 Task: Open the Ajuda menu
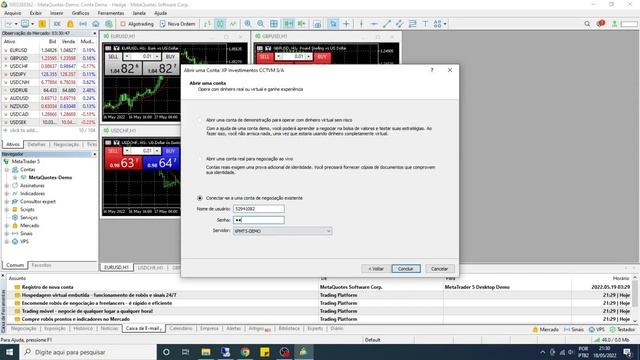160,13
